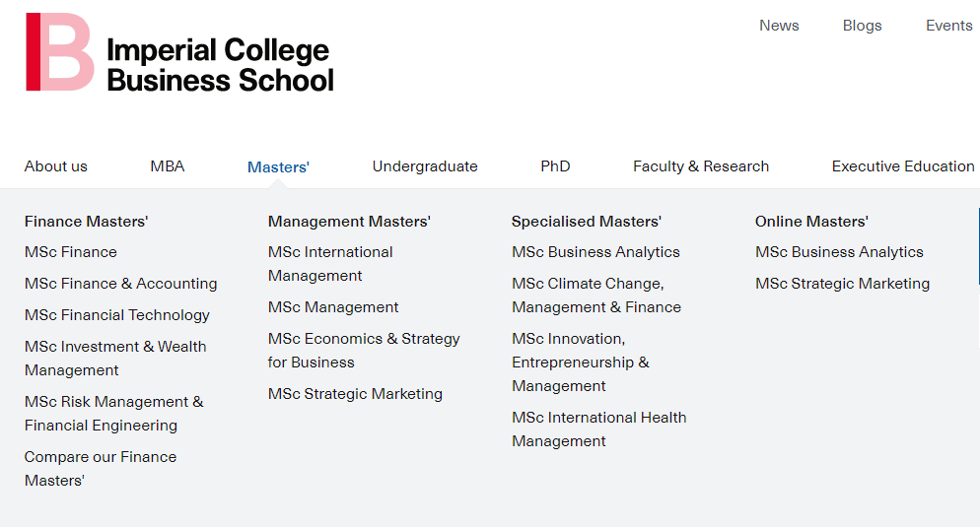This screenshot has width=980, height=527.
Task: Open Executive Education menu
Action: [x=903, y=166]
